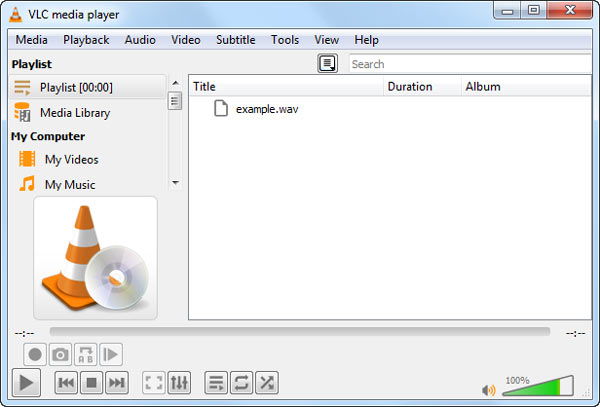Click the elapsed time label left of the seek bar

coord(24,334)
